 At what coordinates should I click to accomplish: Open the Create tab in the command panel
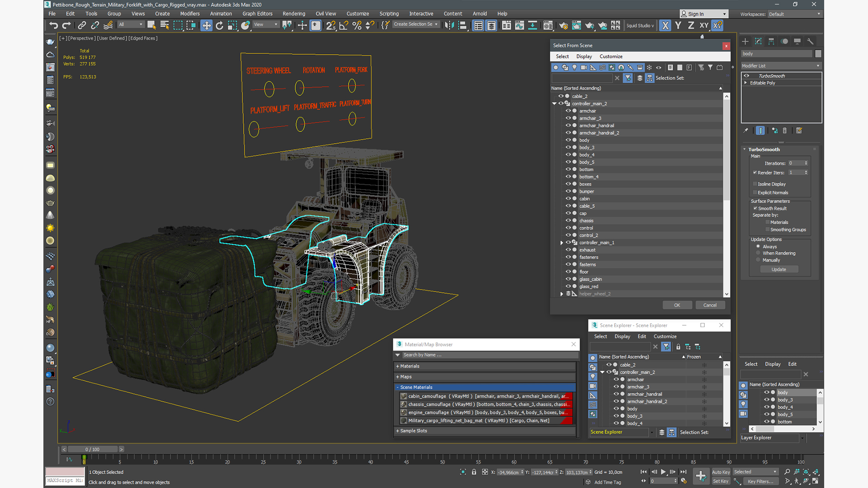point(745,41)
